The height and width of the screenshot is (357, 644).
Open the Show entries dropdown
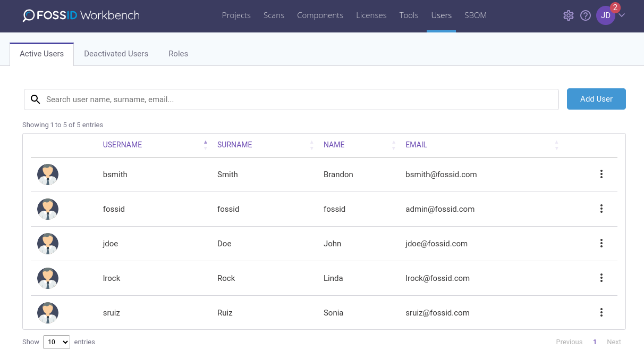[x=56, y=342]
